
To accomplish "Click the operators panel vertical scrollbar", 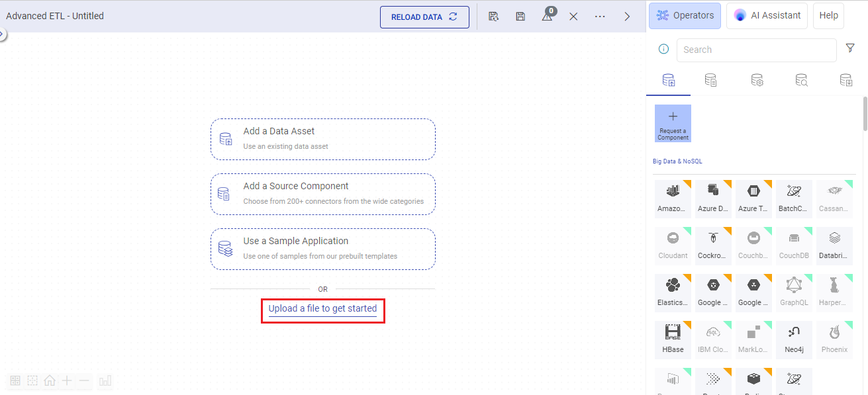I will click(x=865, y=114).
